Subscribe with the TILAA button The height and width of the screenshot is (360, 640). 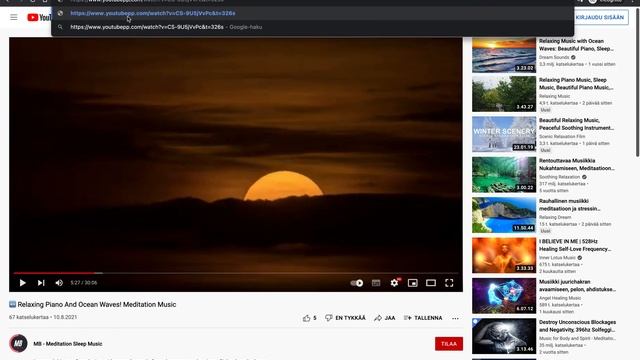click(449, 344)
